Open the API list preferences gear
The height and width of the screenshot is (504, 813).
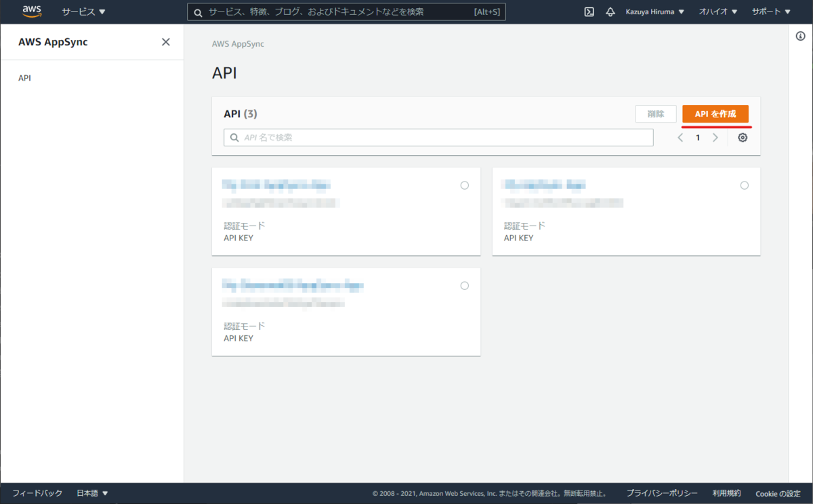(x=743, y=138)
